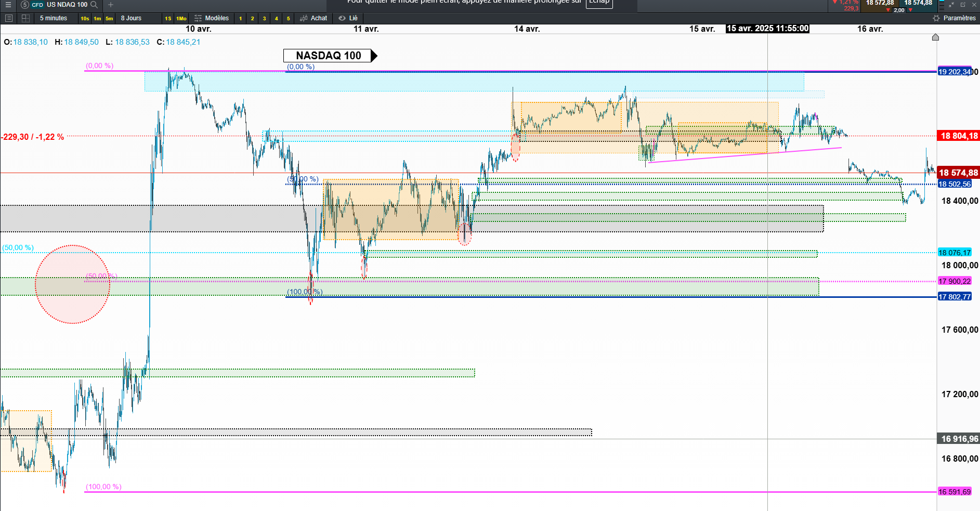Click the 14 avr. date on the time axis
980x511 pixels.
(527, 29)
